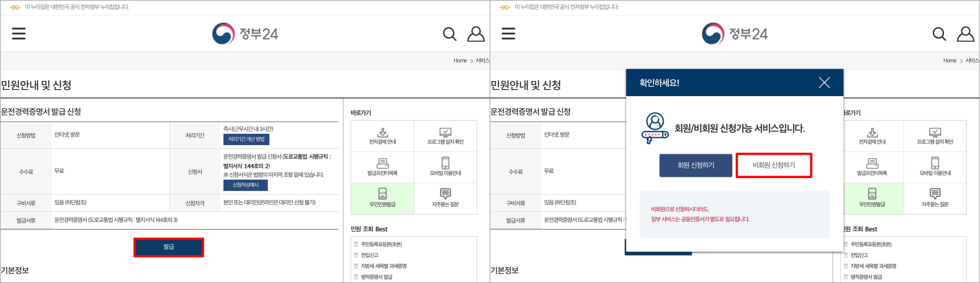
Task: Open hamburger menu in left screenshot
Action: [x=19, y=34]
